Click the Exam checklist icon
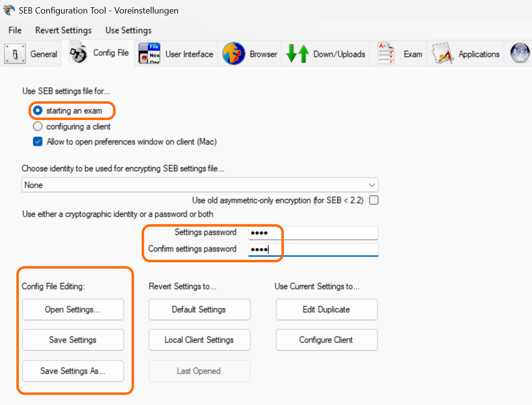This screenshot has width=532, height=405. click(386, 54)
